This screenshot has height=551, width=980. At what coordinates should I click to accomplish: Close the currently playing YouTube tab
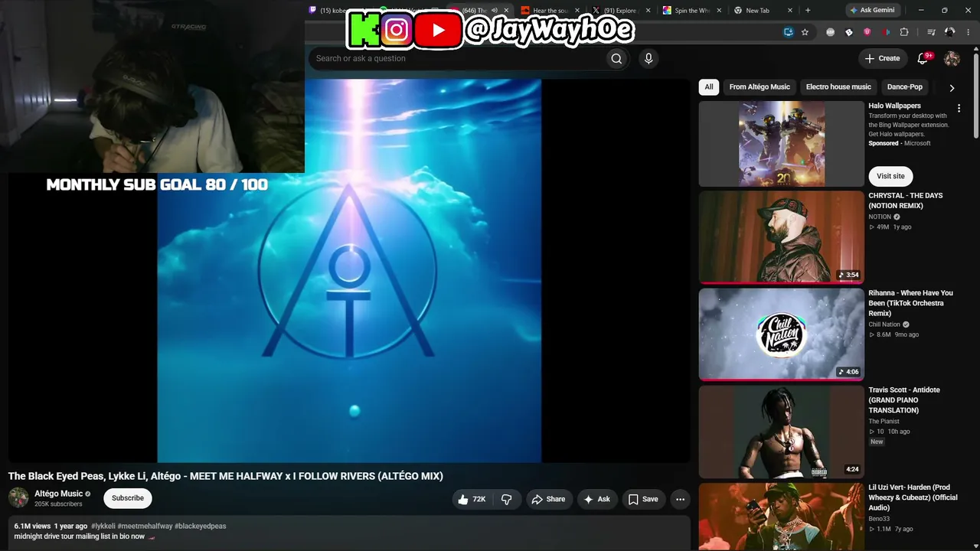click(506, 11)
